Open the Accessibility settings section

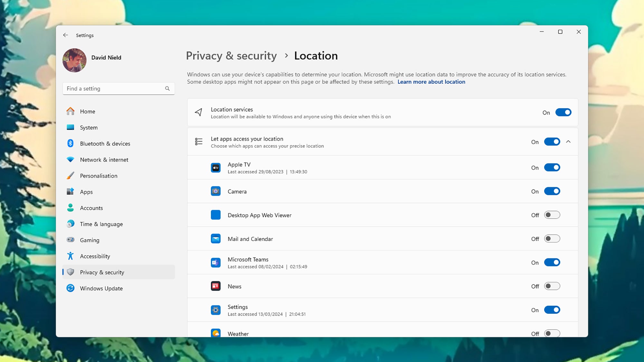(95, 256)
